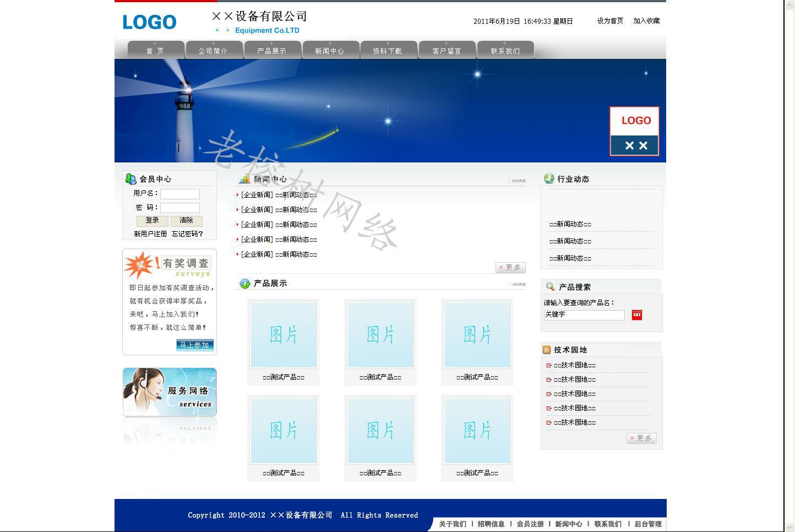Focus the 密码 input field
The image size is (795, 532).
[x=180, y=208]
